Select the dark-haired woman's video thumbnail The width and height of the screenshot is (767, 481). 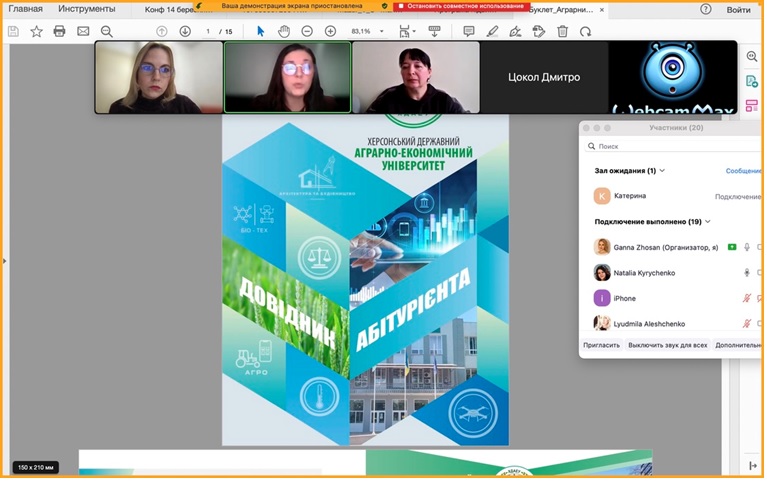[x=416, y=77]
